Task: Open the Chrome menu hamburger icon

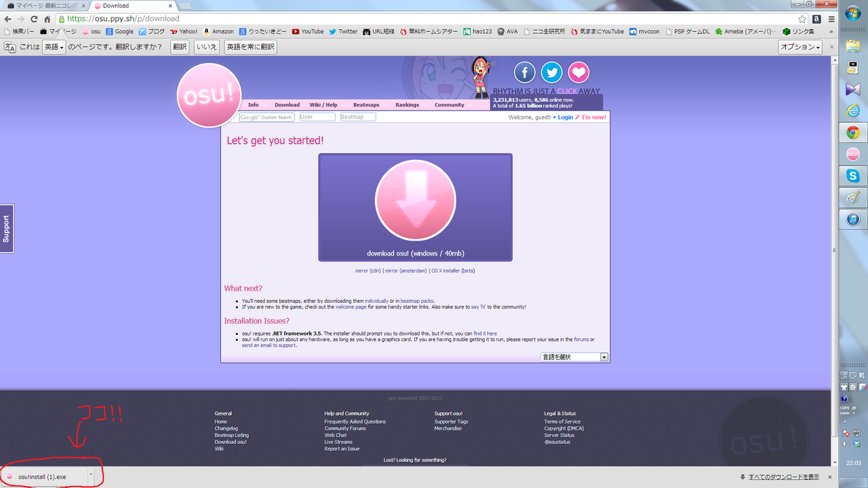Action: tap(831, 19)
